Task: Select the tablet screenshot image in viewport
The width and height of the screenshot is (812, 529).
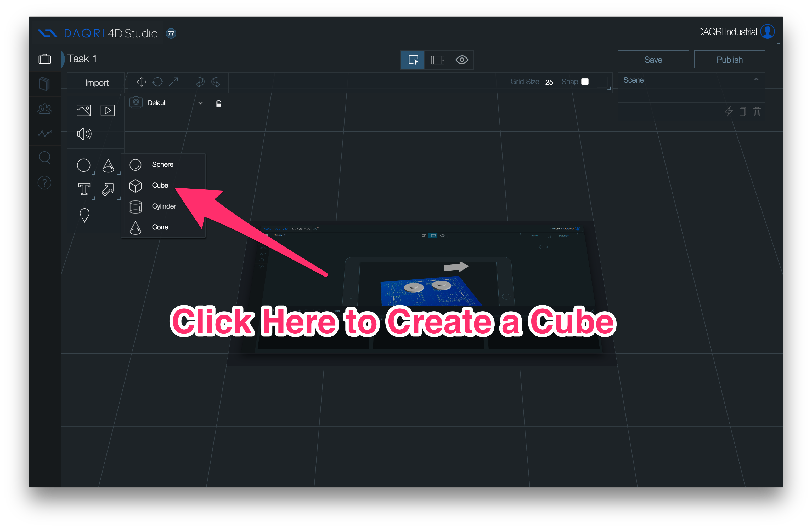Action: click(x=422, y=293)
